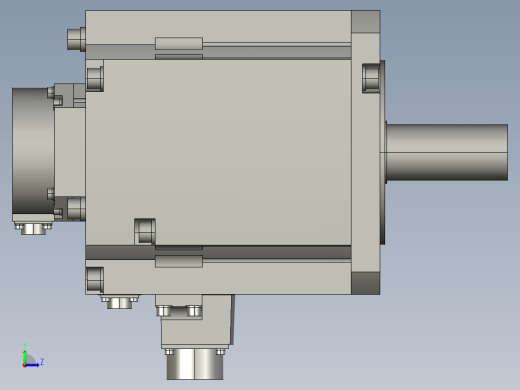Screen dimensions: 520x390
Task: Select the motor output shaft
Action: pos(447,152)
